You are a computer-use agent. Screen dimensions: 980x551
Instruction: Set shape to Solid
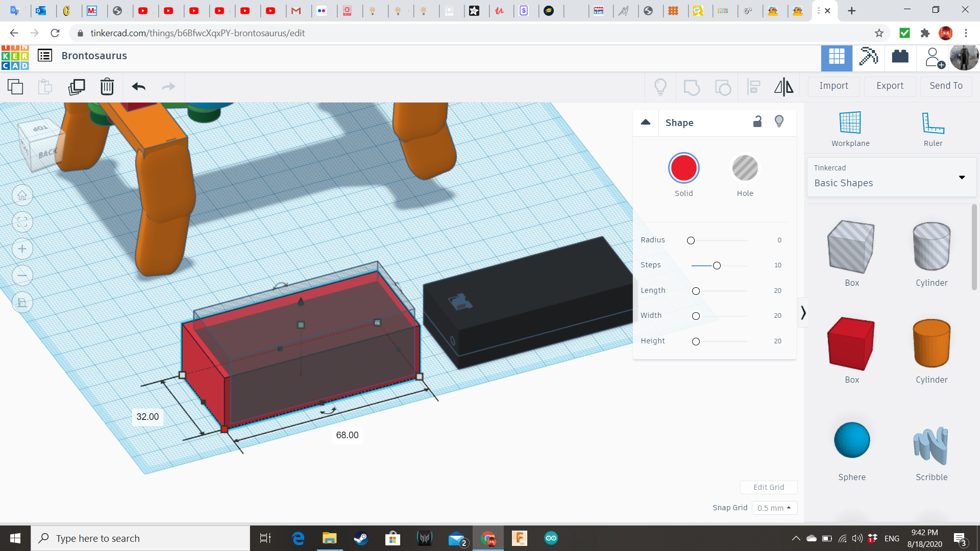(683, 168)
